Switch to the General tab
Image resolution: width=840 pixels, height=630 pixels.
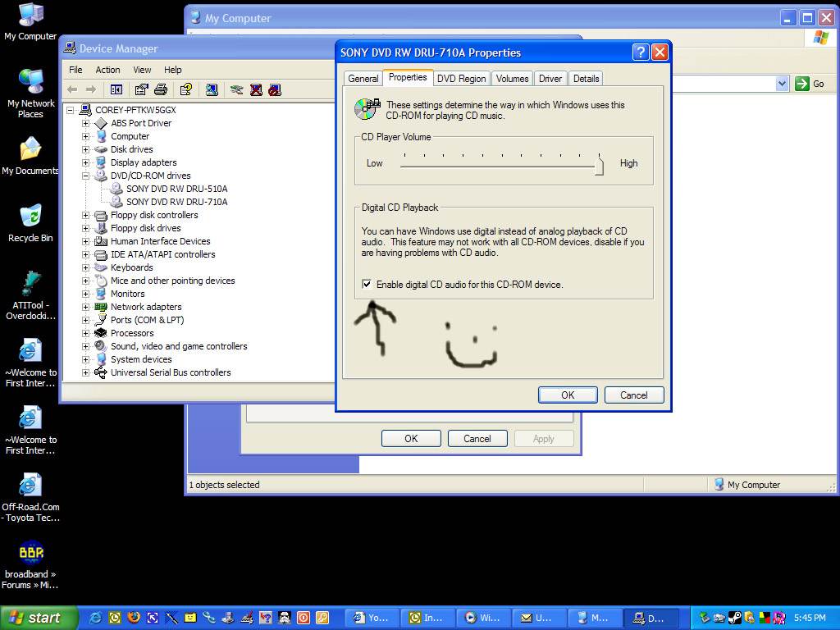(363, 79)
